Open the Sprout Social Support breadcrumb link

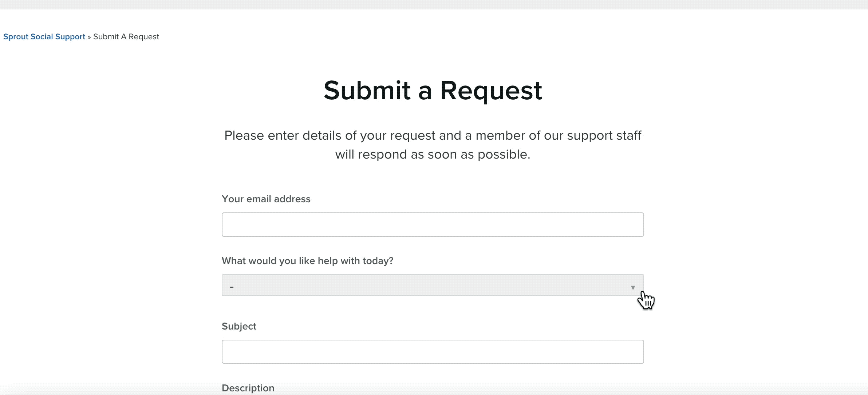point(44,37)
